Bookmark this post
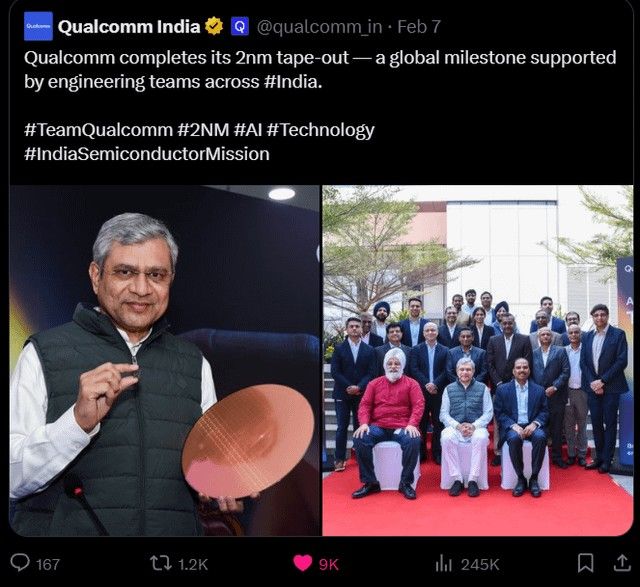The width and height of the screenshot is (640, 587). click(x=585, y=563)
